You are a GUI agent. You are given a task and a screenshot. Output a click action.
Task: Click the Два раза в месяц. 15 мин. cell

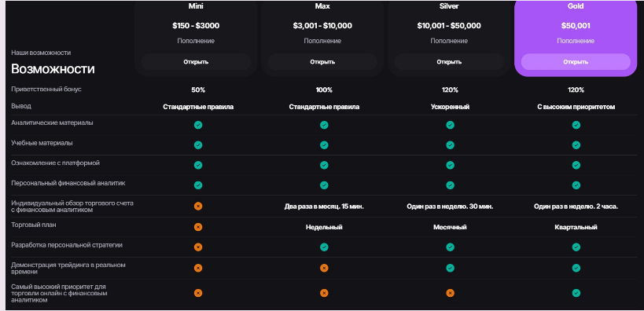point(324,207)
